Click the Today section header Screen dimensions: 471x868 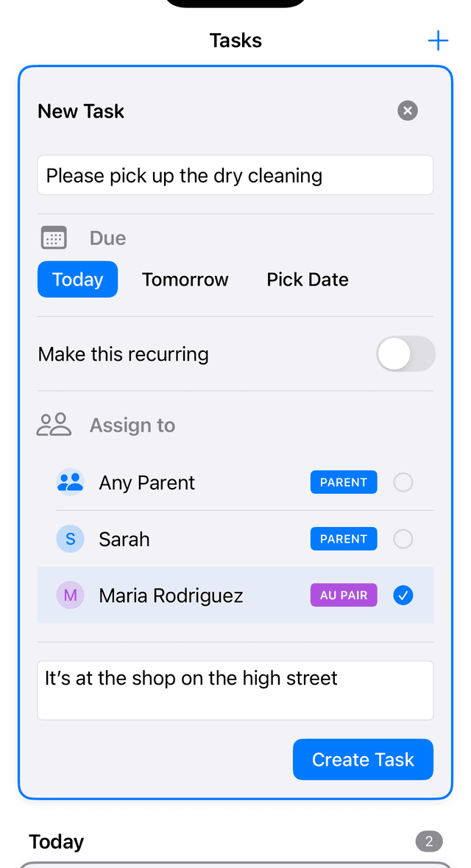56,841
